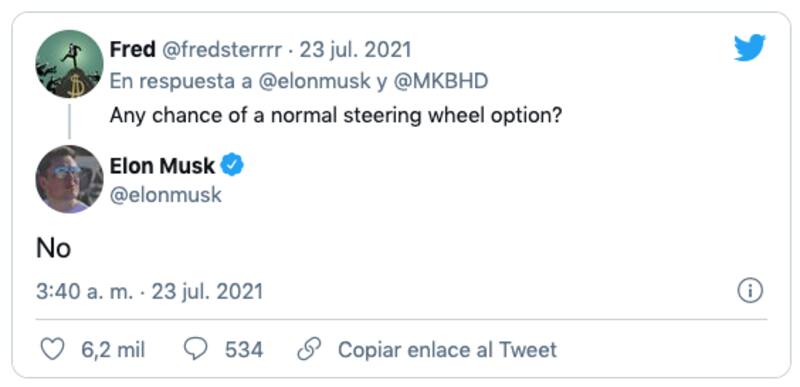
Task: Click the Elon Musk display name
Action: (162, 166)
